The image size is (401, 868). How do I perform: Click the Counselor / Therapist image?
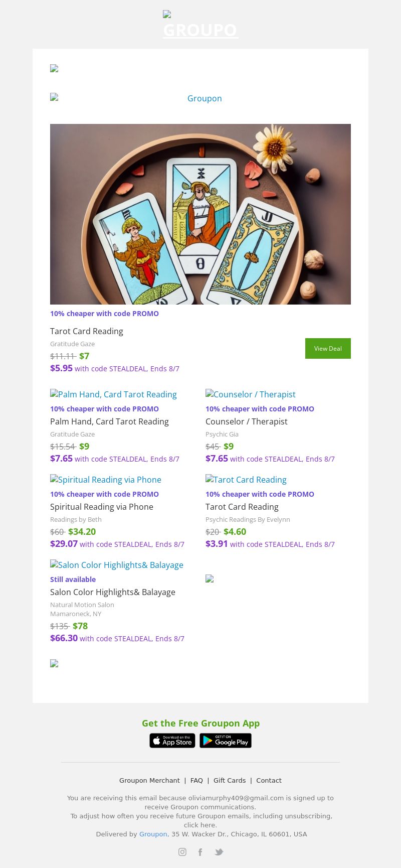[251, 394]
